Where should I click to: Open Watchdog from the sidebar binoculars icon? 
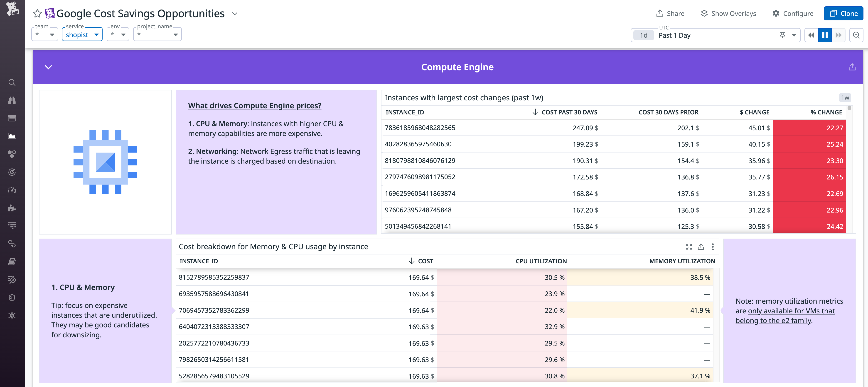point(12,100)
